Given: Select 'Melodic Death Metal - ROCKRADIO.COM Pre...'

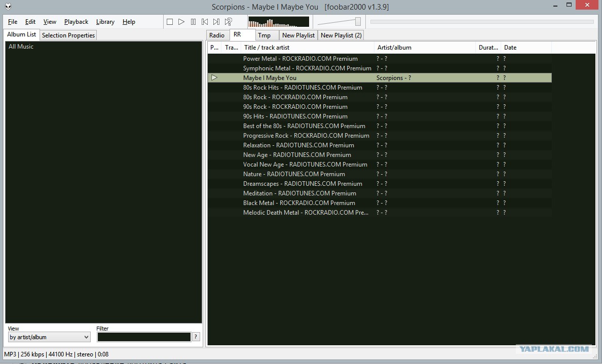Looking at the screenshot, I should coord(380,212).
